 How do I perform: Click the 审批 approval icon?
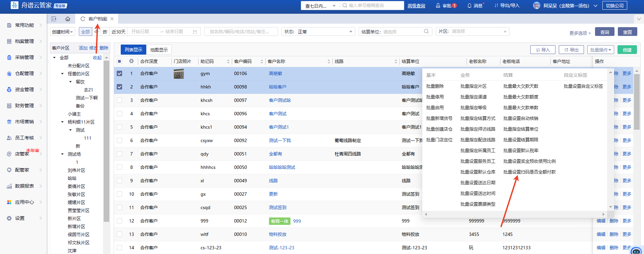[x=438, y=6]
